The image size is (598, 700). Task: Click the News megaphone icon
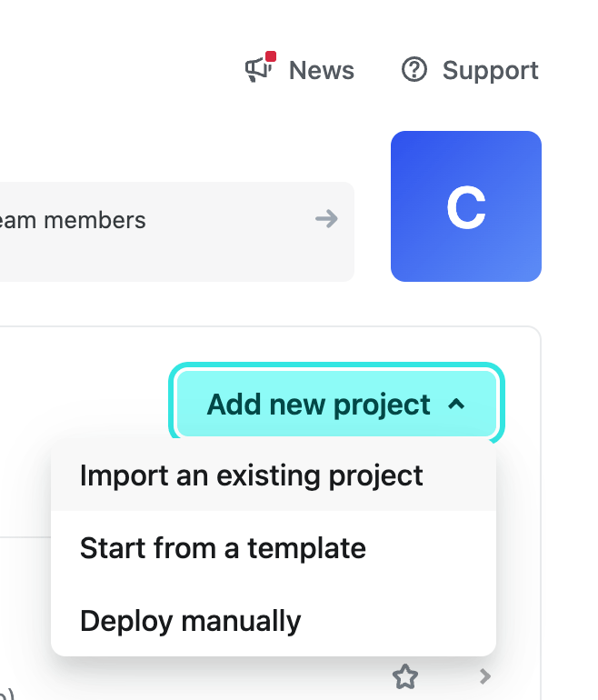pyautogui.click(x=258, y=71)
